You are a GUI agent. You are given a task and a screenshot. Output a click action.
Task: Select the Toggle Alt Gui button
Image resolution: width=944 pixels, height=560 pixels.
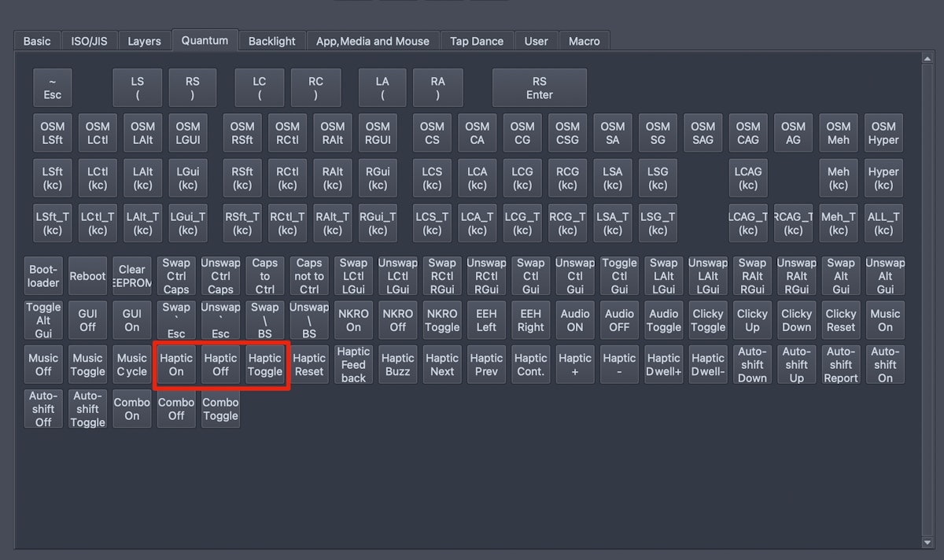point(43,320)
